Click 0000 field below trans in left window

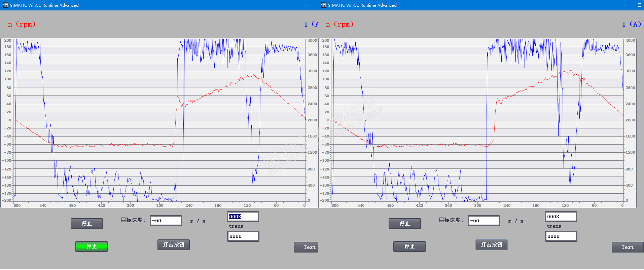click(243, 236)
